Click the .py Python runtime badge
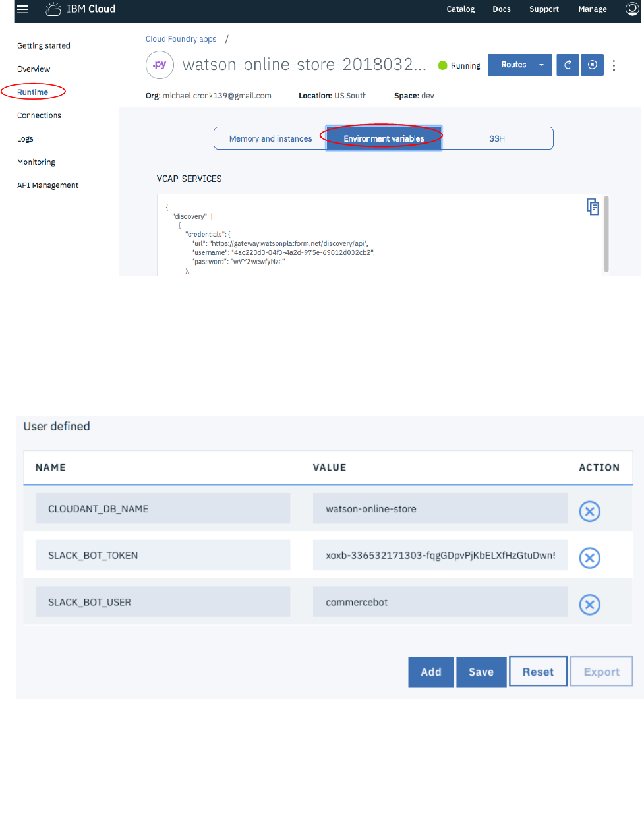Screen dimensions: 644x830 tap(160, 65)
